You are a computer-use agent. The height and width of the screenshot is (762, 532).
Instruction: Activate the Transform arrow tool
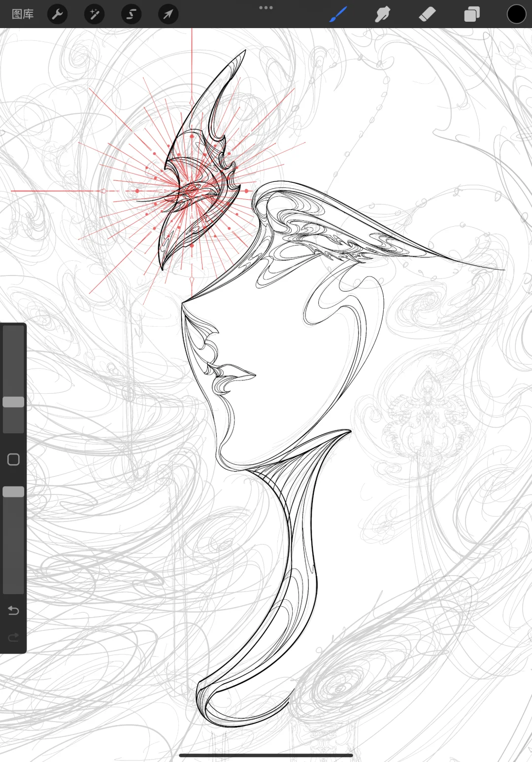click(x=168, y=14)
